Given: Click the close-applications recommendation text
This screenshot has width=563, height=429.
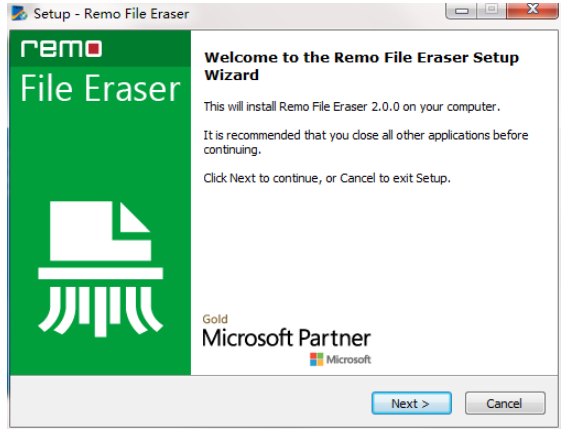Looking at the screenshot, I should [x=366, y=142].
